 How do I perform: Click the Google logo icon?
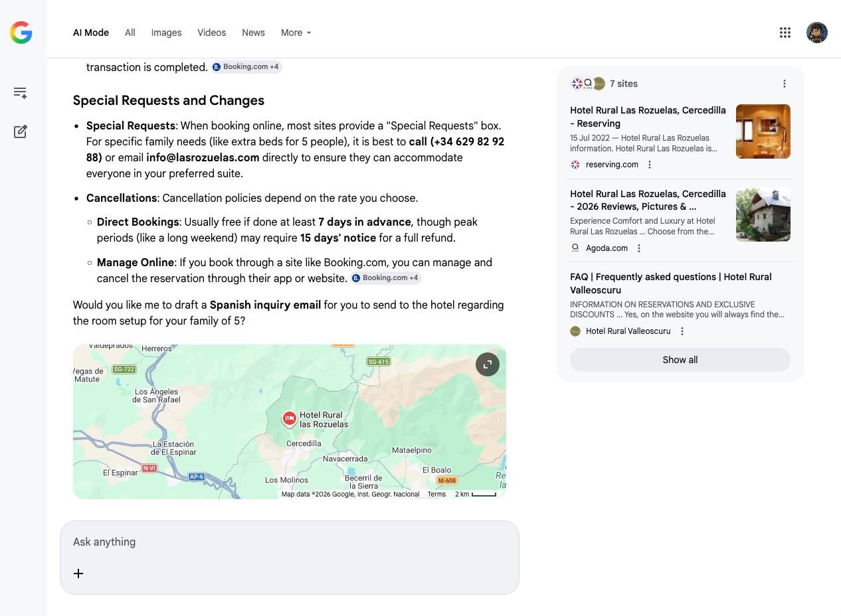tap(21, 33)
